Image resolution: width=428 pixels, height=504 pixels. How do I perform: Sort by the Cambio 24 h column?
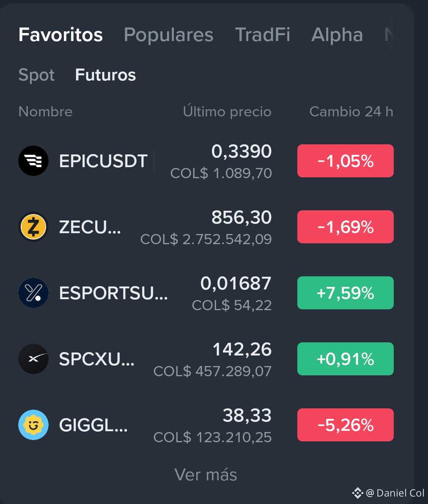coord(351,112)
